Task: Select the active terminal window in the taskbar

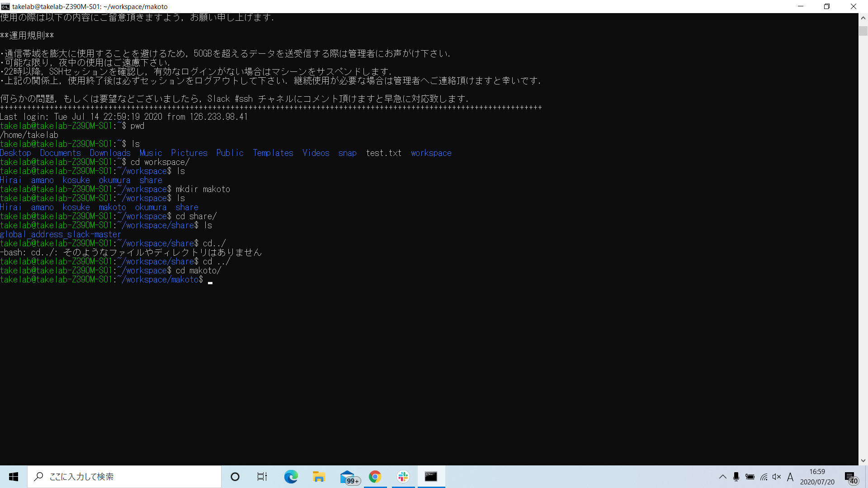Action: point(431,477)
